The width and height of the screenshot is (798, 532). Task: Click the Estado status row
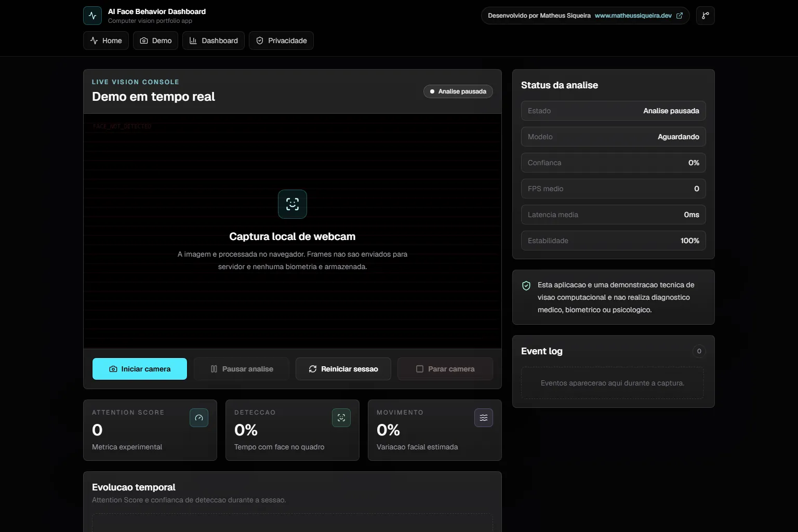tap(614, 111)
